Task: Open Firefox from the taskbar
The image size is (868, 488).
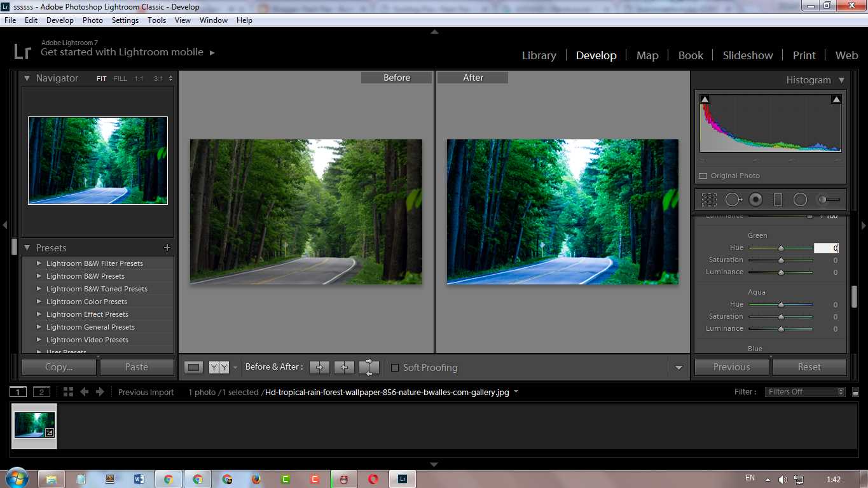Action: point(256,479)
